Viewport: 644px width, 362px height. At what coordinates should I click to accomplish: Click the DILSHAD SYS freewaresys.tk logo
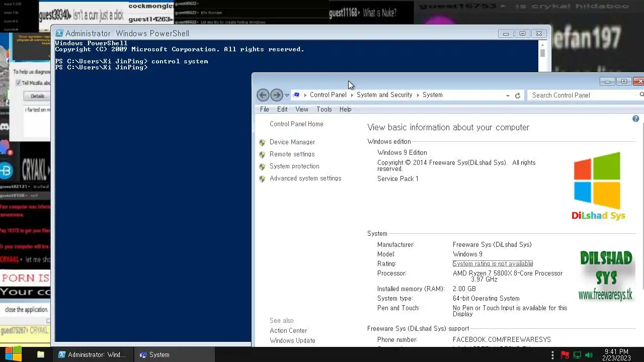click(x=606, y=276)
